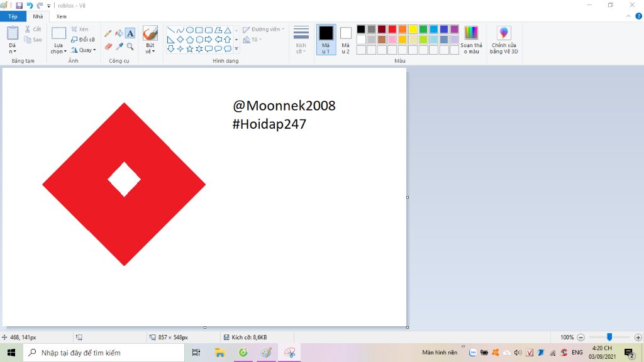
Task: Switch to the Xem view tab
Action: pos(61,16)
